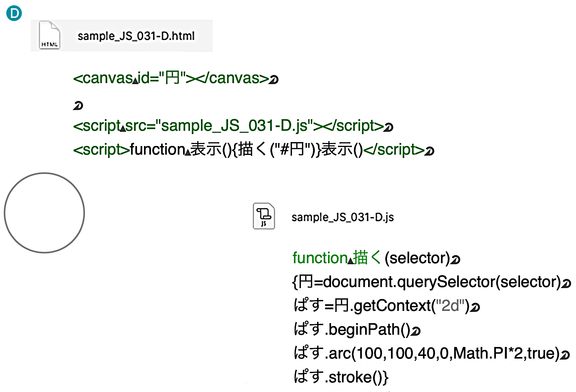
Task: Click the return mark after beginPath()
Action: click(416, 331)
